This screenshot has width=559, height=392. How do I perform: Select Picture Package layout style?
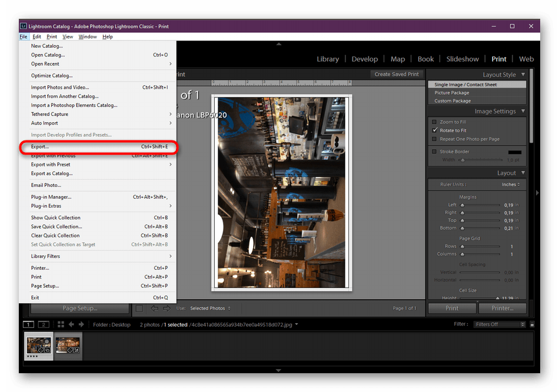477,93
